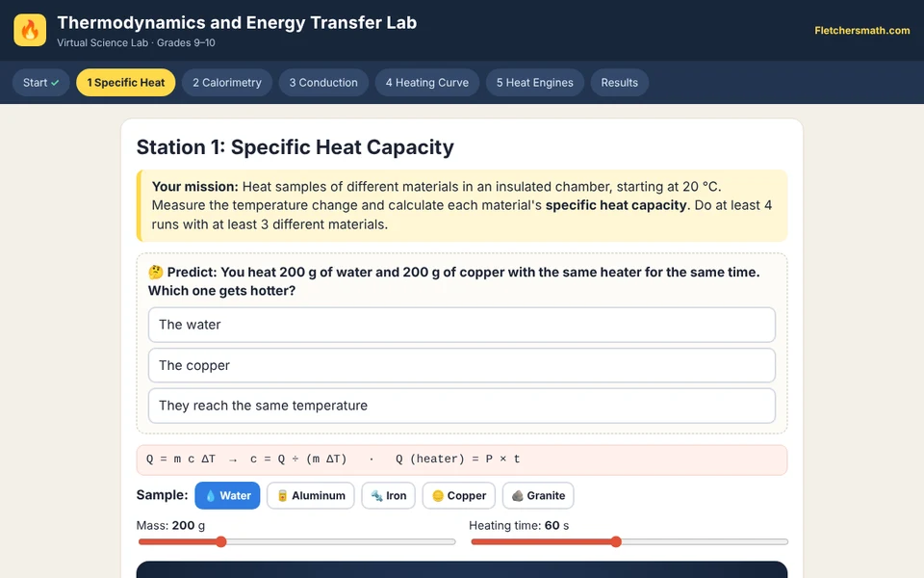
Task: Click the Mass slider handle
Action: pos(221,542)
